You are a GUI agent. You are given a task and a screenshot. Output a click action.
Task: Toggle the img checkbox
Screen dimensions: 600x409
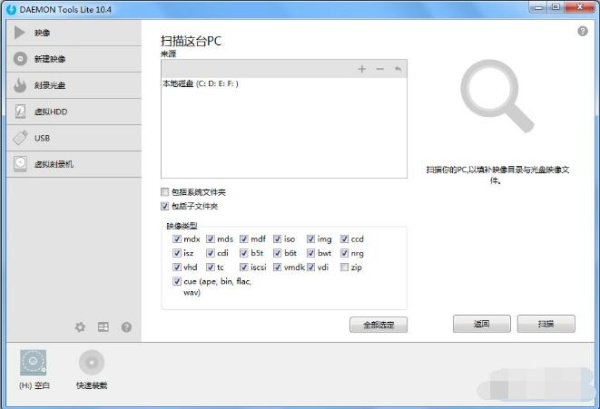(x=311, y=239)
